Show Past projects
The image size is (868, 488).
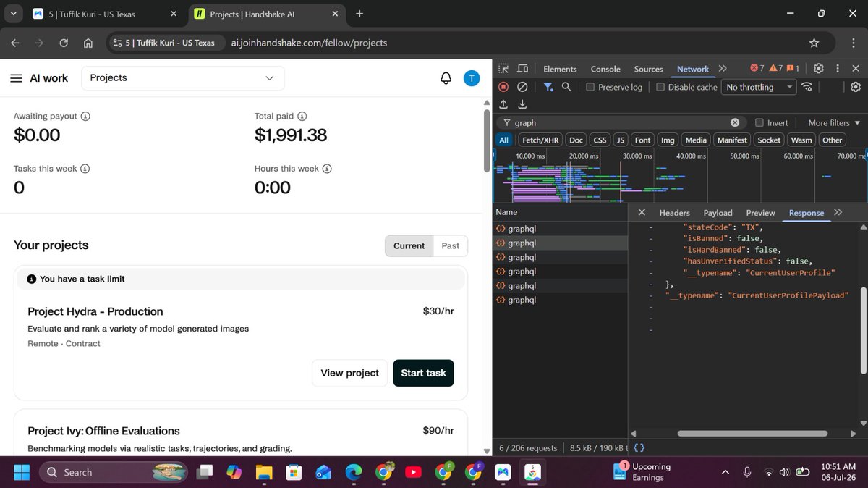(451, 245)
